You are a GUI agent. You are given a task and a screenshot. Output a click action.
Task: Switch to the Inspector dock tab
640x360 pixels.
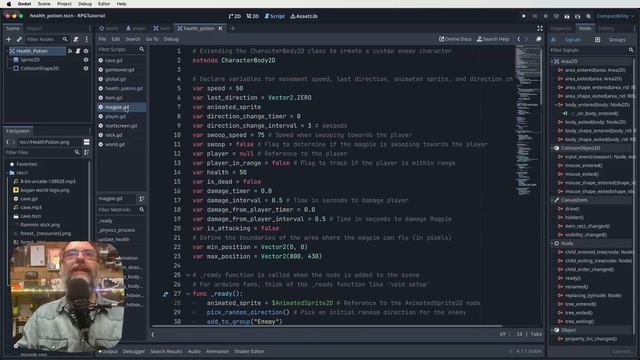pos(561,29)
